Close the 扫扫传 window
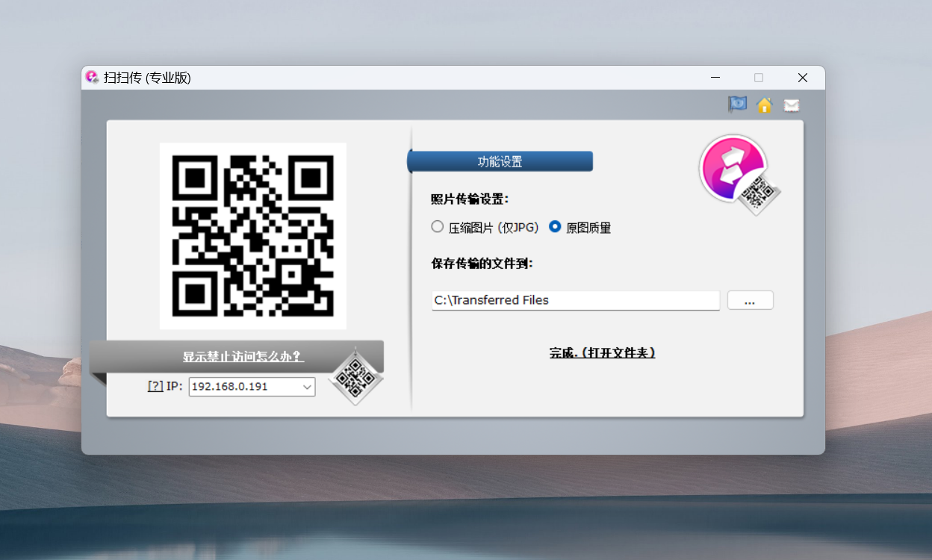This screenshot has height=560, width=932. pyautogui.click(x=802, y=78)
